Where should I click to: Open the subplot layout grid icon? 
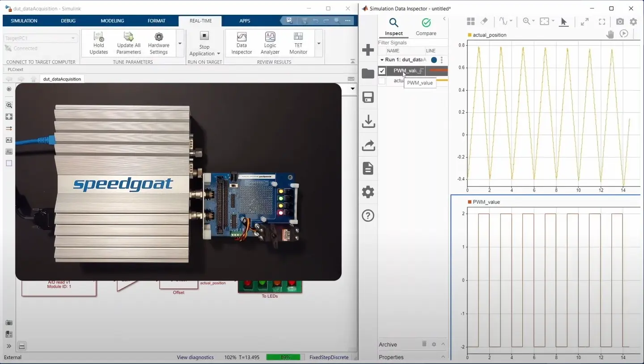470,21
